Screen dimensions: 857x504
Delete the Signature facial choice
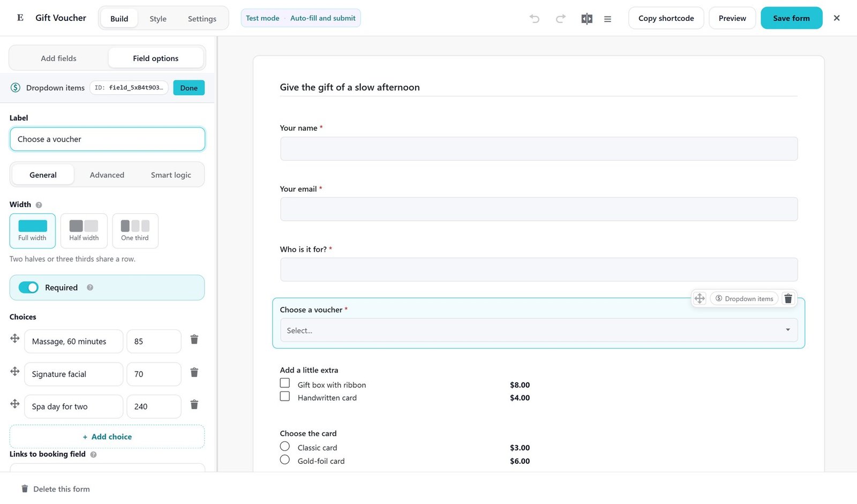194,372
